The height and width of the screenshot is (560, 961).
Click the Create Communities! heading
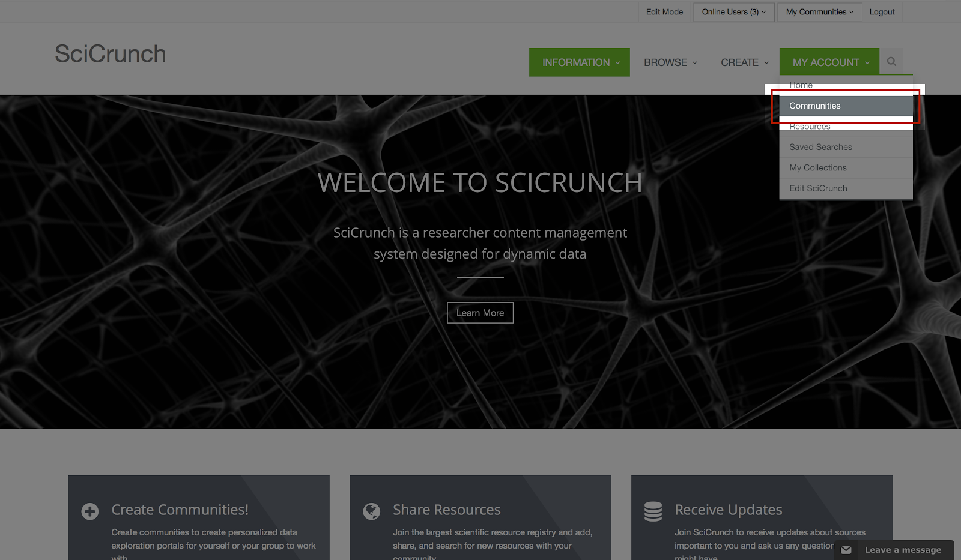(180, 510)
